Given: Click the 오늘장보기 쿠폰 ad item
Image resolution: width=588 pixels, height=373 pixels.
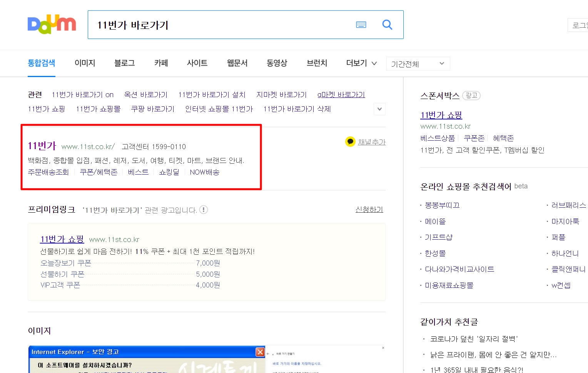Looking at the screenshot, I should [x=66, y=263].
